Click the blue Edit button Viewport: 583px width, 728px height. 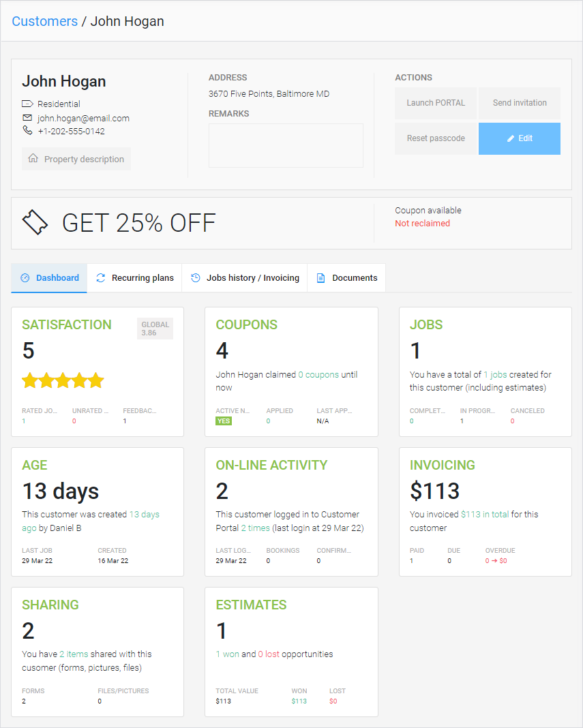point(520,138)
